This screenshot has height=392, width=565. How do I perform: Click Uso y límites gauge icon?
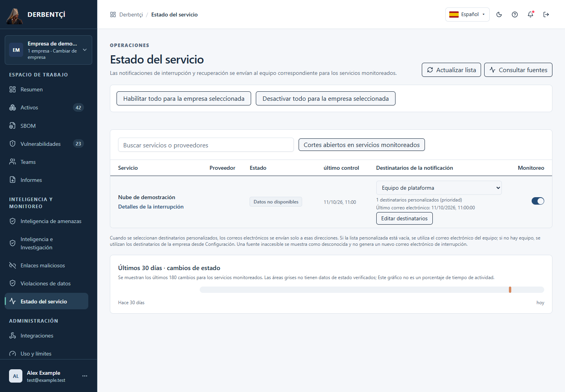13,354
